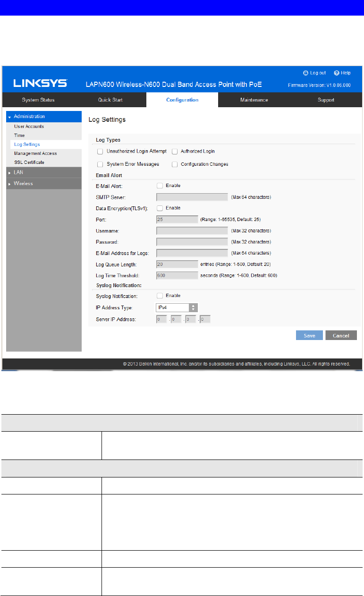This screenshot has height=596, width=364.
Task: Click the Syslog Notification: section heading
Action: click(118, 285)
